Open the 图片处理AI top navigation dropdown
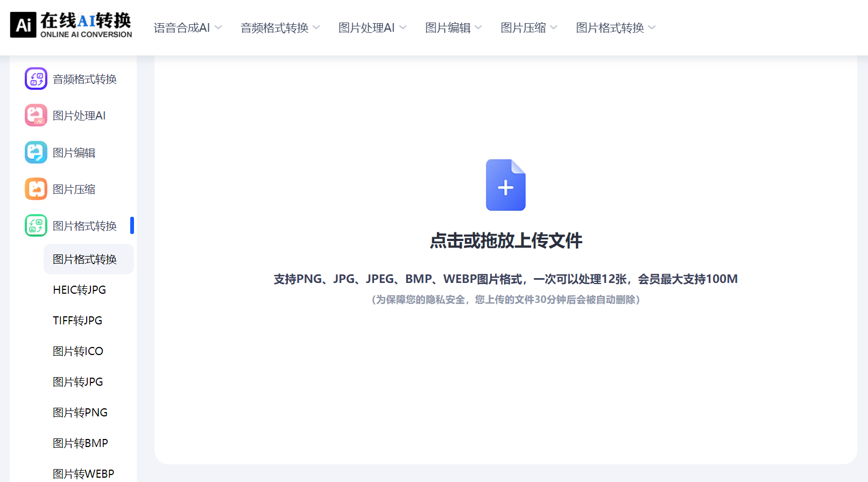Screen dimensions: 868x482 [372, 28]
